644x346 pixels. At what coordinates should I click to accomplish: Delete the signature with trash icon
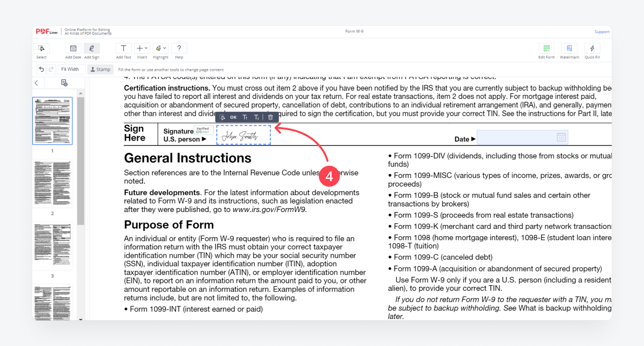coord(270,117)
